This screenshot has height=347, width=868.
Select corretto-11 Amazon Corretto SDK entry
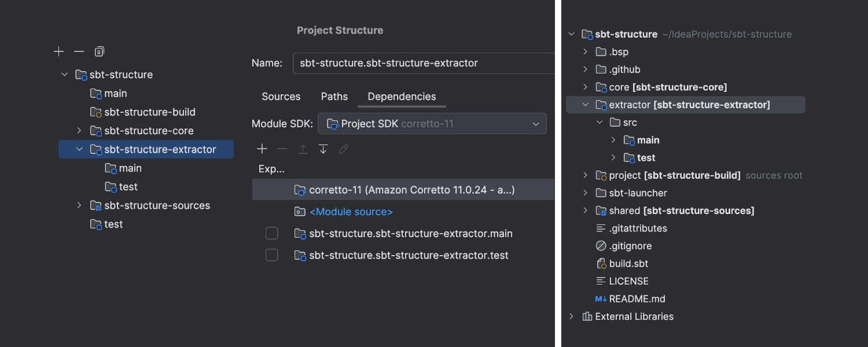[x=411, y=190]
